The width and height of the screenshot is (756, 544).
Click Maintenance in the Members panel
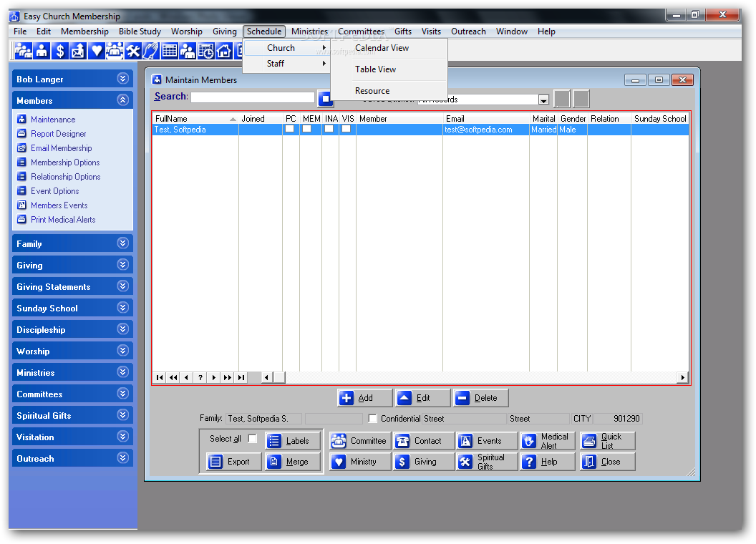pos(53,119)
